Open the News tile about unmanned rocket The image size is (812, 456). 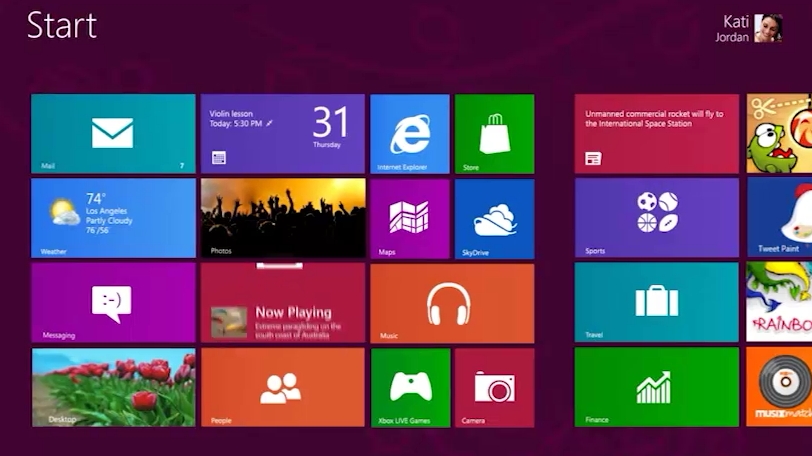pyautogui.click(x=657, y=134)
